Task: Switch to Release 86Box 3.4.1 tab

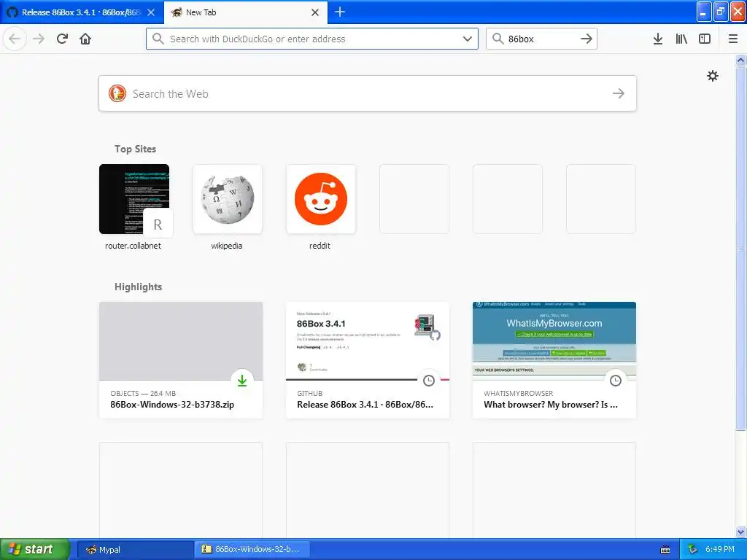Action: 82,12
